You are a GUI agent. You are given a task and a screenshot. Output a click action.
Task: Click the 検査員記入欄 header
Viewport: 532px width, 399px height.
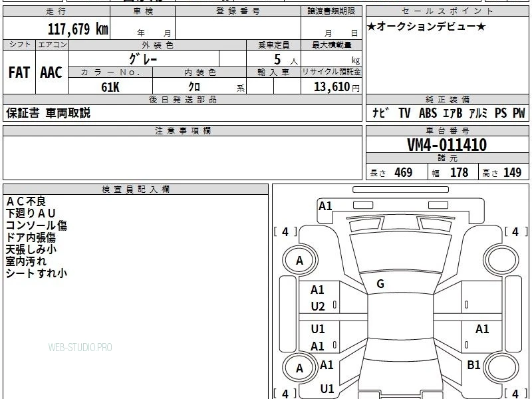pos(136,190)
